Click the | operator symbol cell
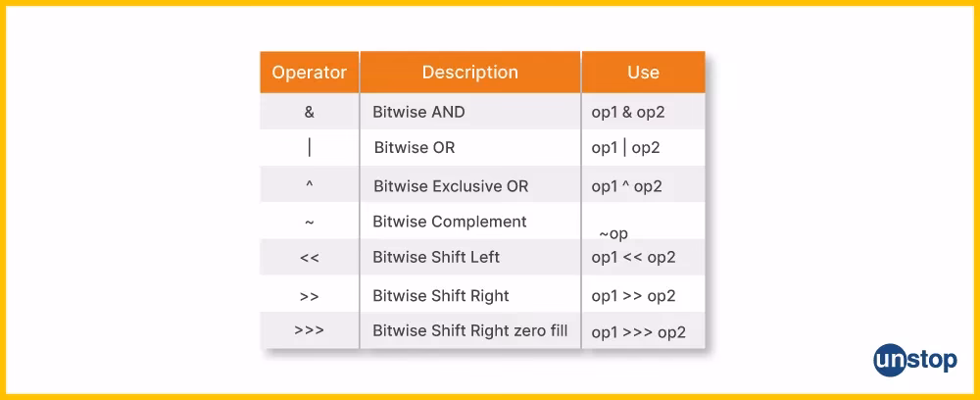 click(x=310, y=148)
